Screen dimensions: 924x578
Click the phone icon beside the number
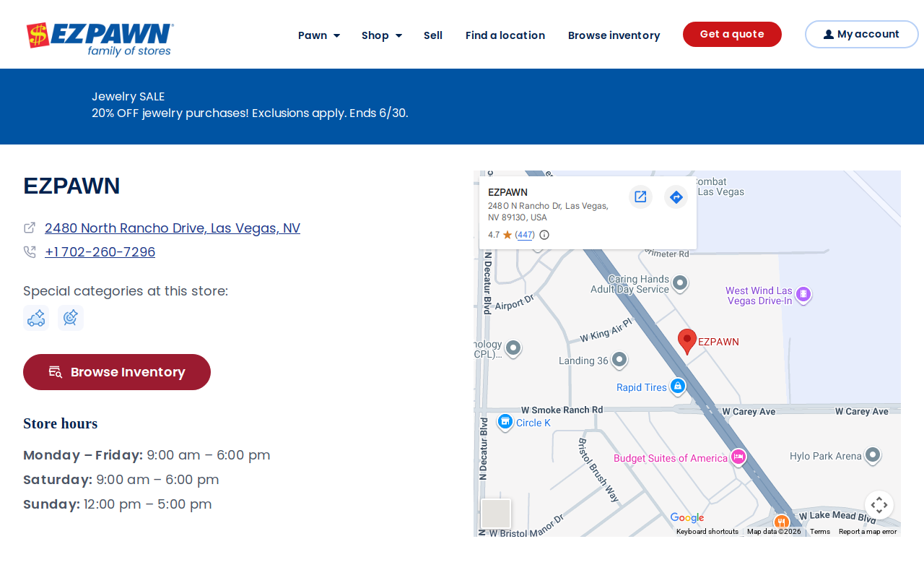coord(30,252)
